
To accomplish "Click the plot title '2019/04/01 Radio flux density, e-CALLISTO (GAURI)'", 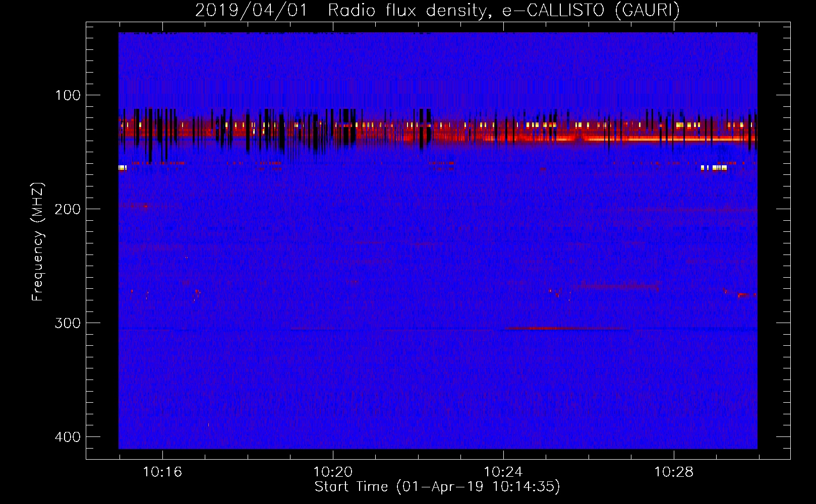I will (x=437, y=10).
